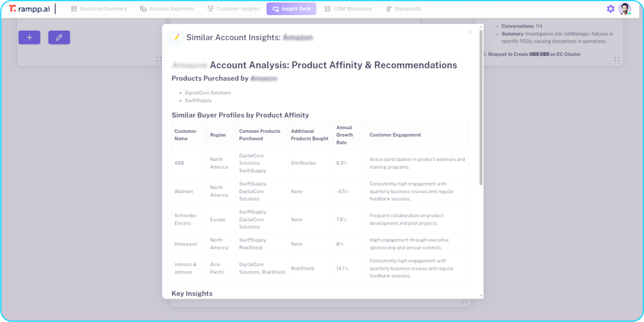Click the user profile avatar
644x322 pixels.
click(x=624, y=9)
